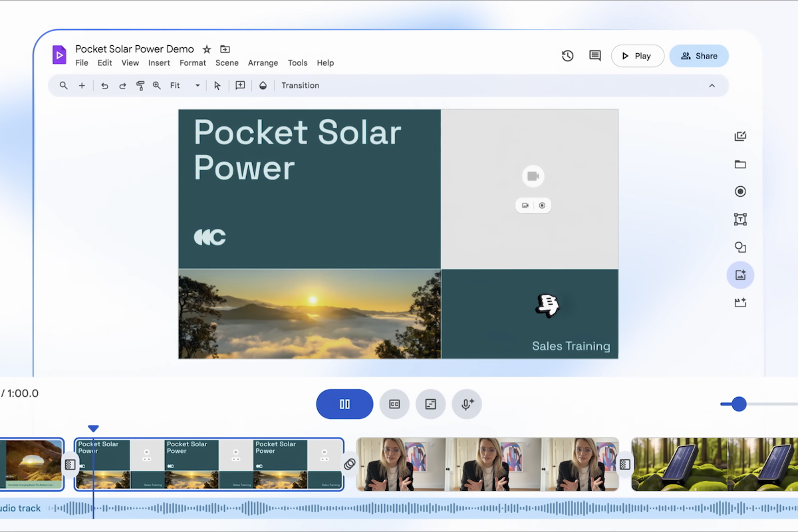This screenshot has height=532, width=798.
Task: Open the shapes tool in right sidebar
Action: pyautogui.click(x=740, y=247)
